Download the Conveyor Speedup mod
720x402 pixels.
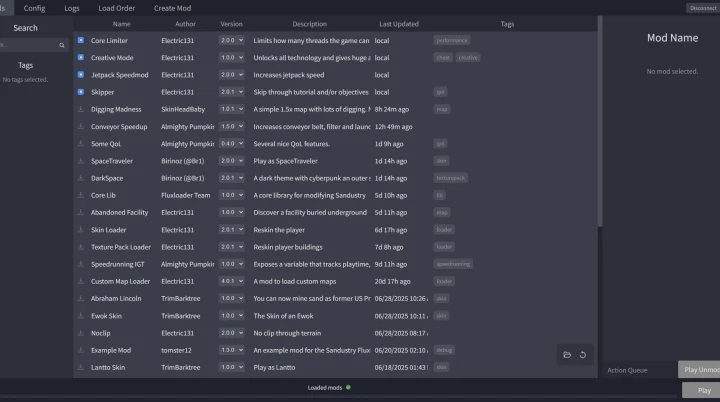[81, 126]
